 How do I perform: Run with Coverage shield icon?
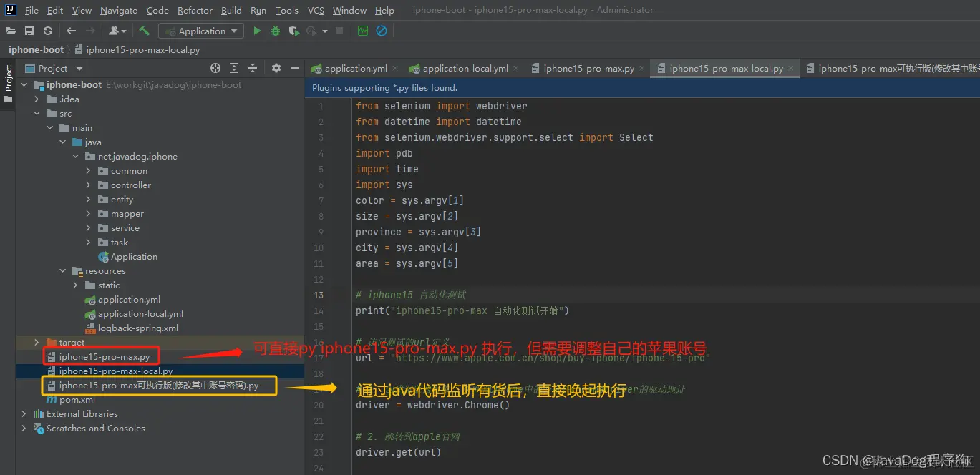coord(293,31)
